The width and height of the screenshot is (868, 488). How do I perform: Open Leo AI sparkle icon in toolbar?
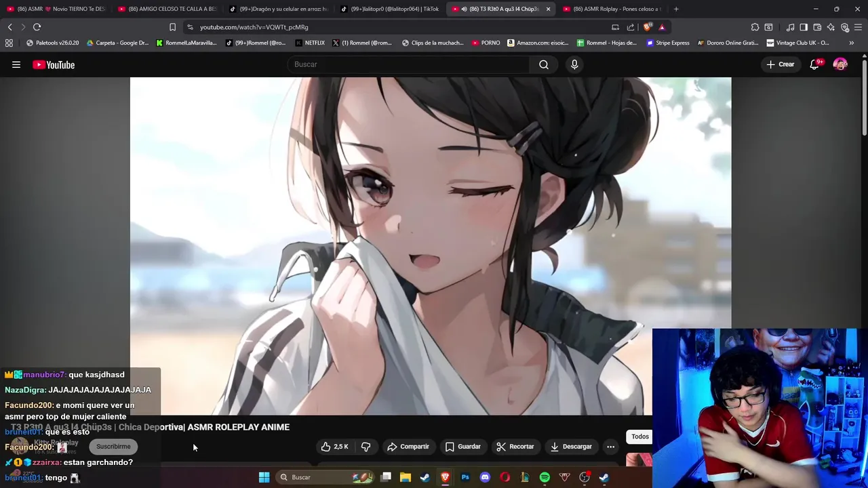point(831,27)
